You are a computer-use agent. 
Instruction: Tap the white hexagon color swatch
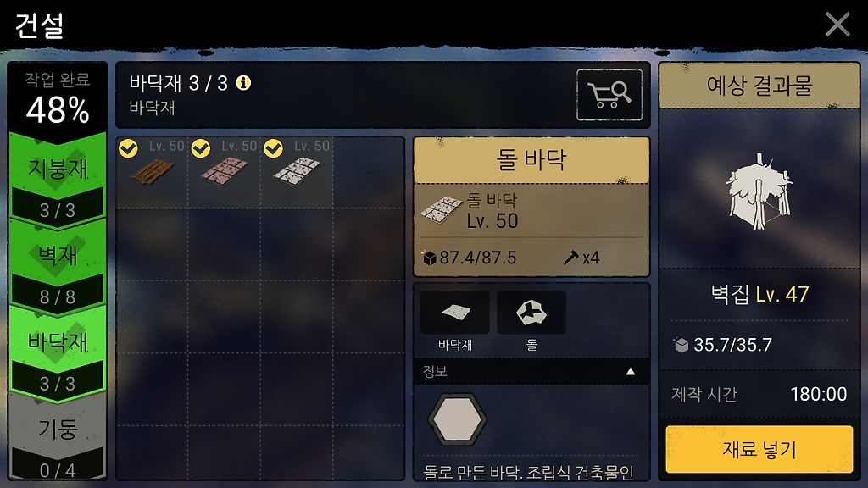click(457, 420)
